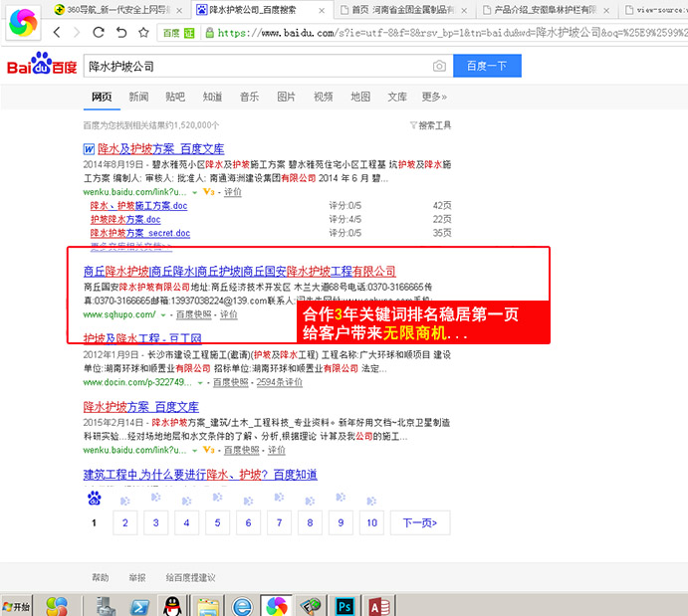Switch to 河南省金固金属制品 browser tab
This screenshot has height=616, width=688.
pyautogui.click(x=404, y=10)
